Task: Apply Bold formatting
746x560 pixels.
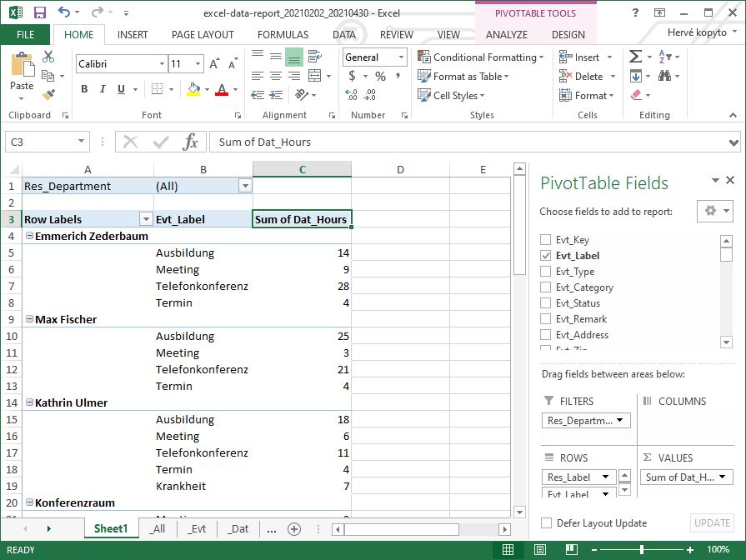Action: (x=84, y=89)
